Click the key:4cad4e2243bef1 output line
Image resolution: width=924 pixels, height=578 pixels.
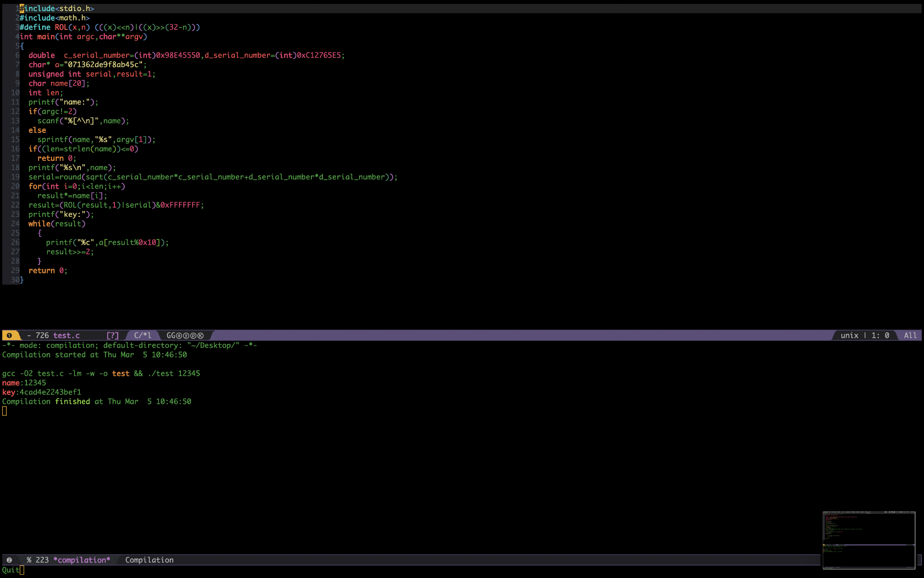(x=41, y=392)
